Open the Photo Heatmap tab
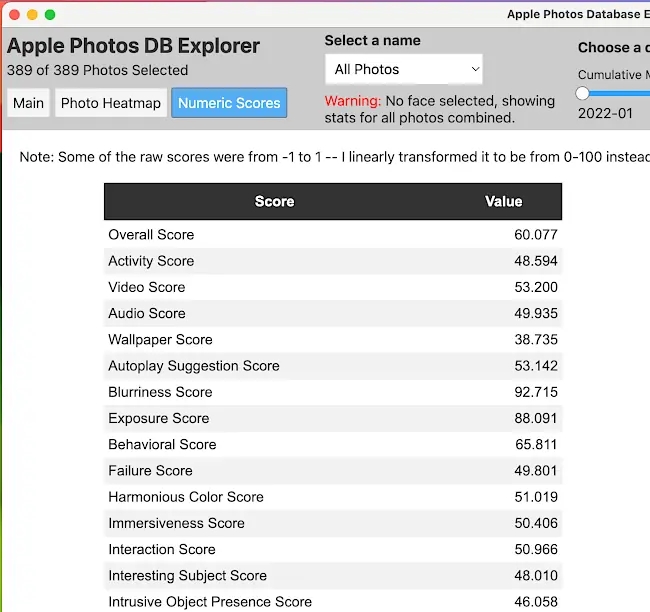The image size is (650, 612). 111,103
